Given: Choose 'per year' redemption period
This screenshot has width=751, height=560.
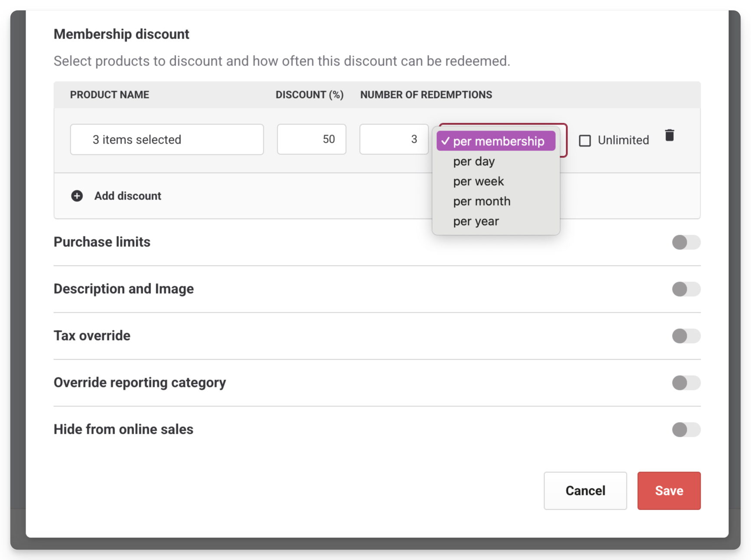Looking at the screenshot, I should tap(476, 221).
